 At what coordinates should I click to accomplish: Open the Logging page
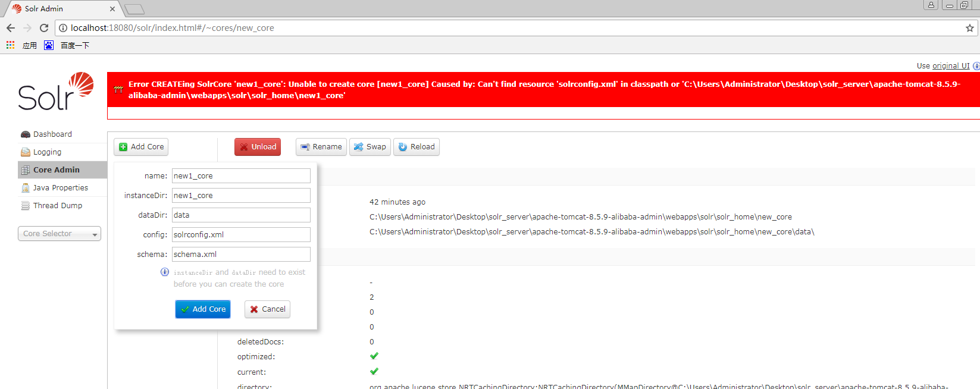pos(47,152)
